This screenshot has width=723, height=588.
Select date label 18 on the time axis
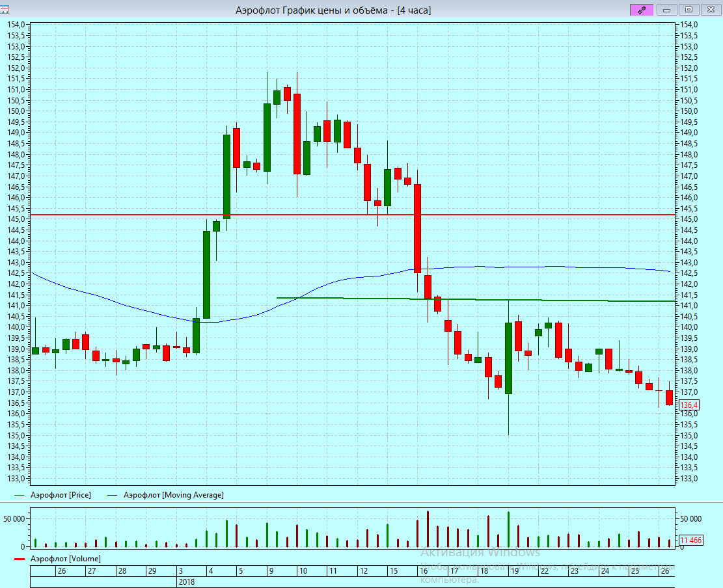click(484, 571)
